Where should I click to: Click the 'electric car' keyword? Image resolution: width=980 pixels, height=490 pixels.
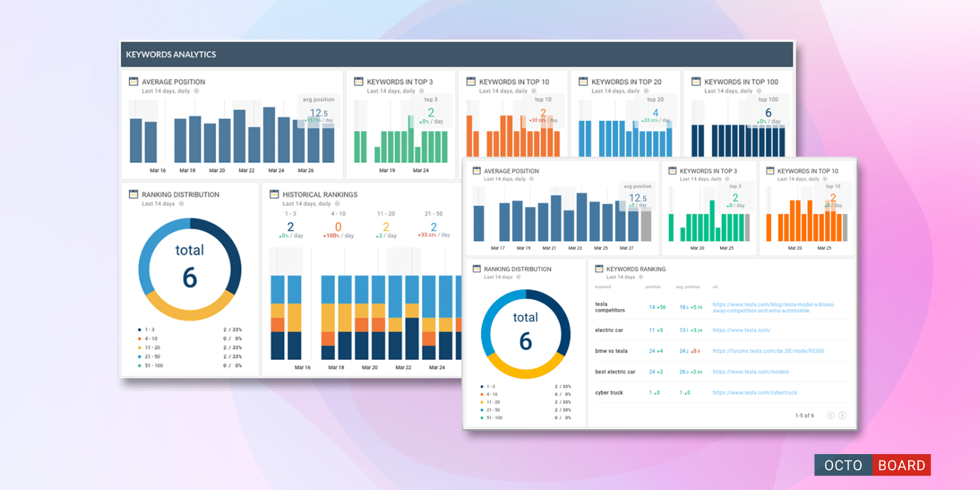click(609, 330)
